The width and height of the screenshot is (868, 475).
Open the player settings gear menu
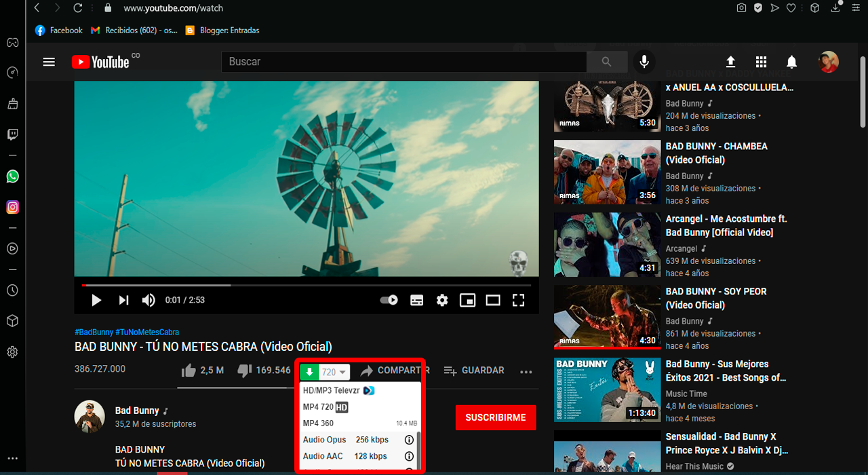pyautogui.click(x=442, y=300)
